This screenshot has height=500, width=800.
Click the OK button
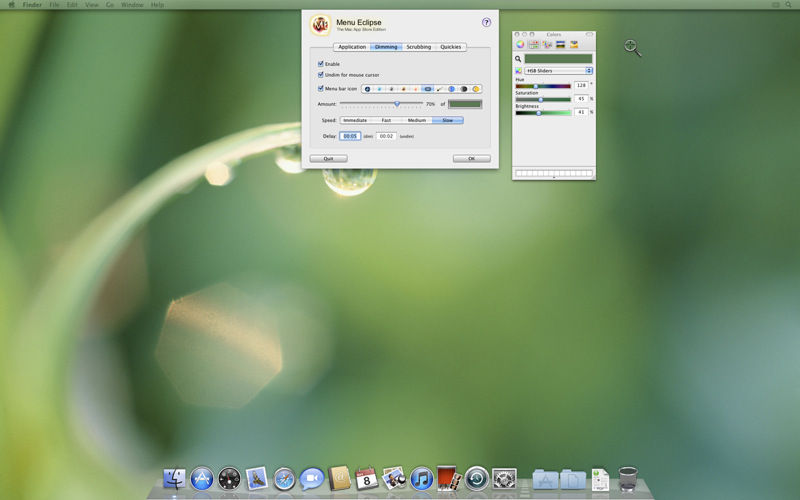(471, 159)
